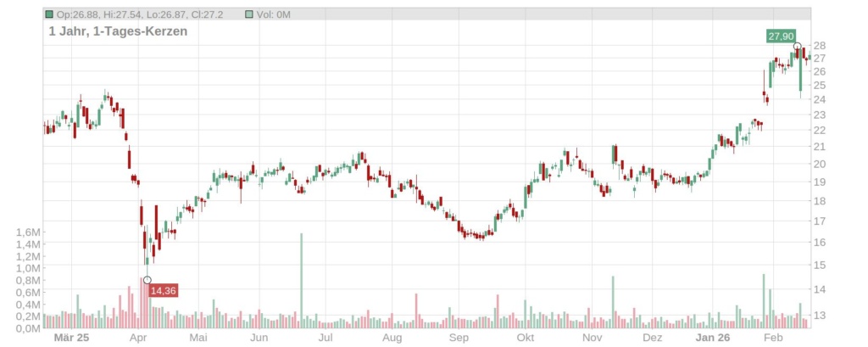Click the 28 price label on right axis
This screenshot has height=347, width=868.
click(x=819, y=46)
